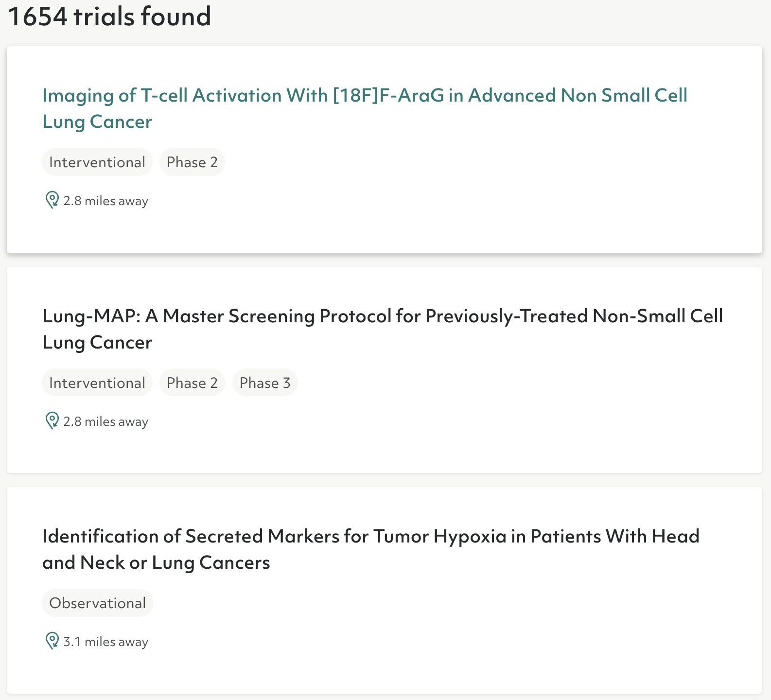Image resolution: width=771 pixels, height=700 pixels.
Task: Select the Phase 2 tag on the Lung-MAP trial
Action: (x=192, y=383)
